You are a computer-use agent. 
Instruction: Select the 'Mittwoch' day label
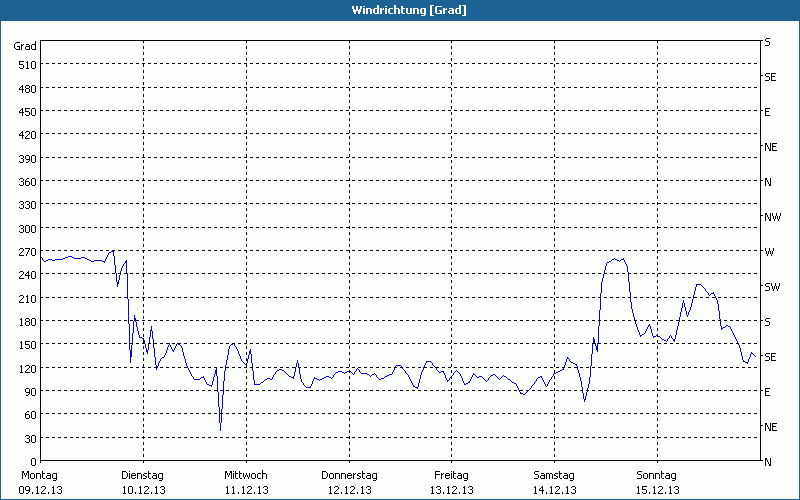[x=246, y=476]
